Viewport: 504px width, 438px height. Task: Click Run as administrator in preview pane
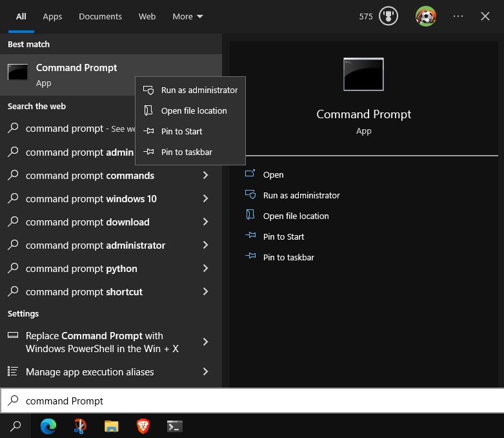tap(301, 195)
